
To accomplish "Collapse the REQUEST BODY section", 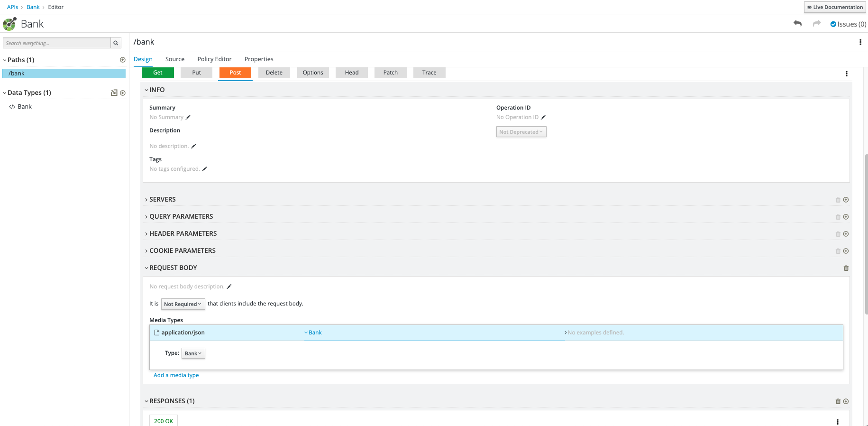I will point(146,268).
